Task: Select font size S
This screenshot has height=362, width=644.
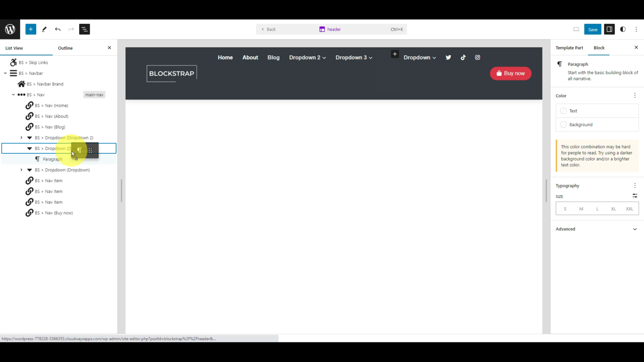Action: [565, 209]
